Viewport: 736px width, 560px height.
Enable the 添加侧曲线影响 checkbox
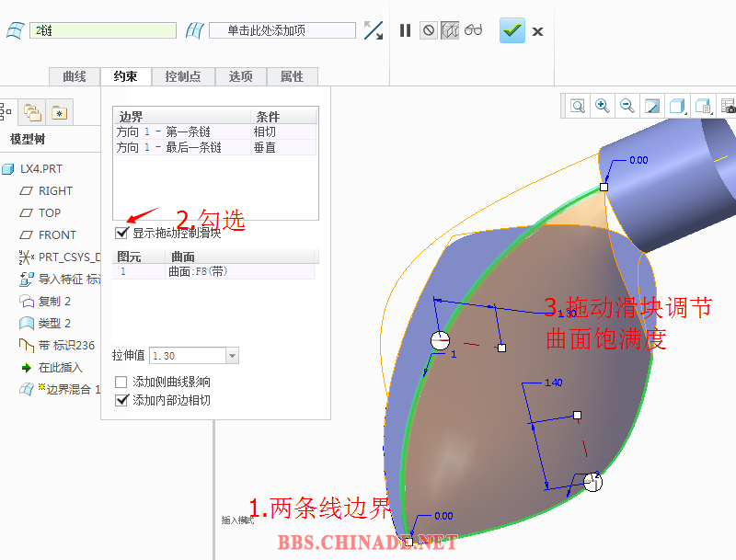point(121,382)
